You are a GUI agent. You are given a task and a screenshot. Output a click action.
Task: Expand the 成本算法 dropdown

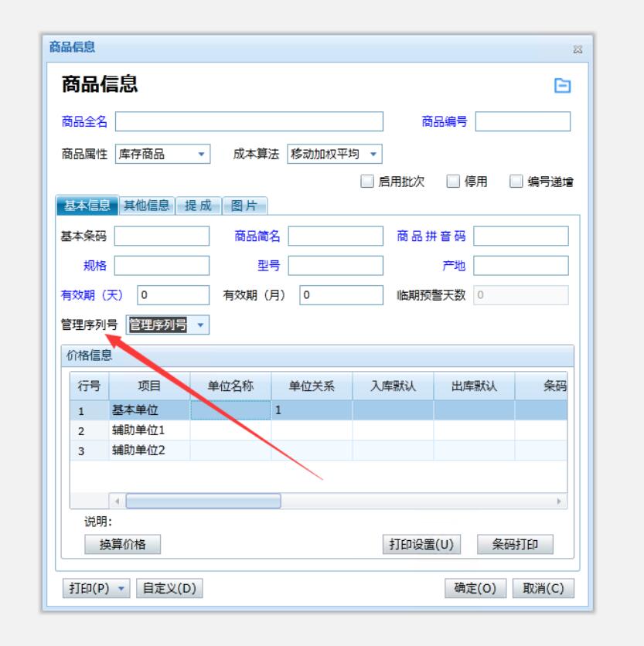(373, 153)
